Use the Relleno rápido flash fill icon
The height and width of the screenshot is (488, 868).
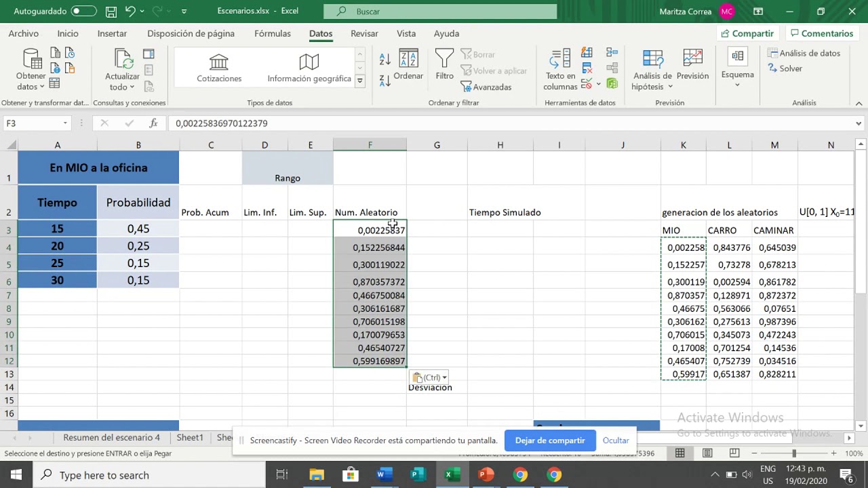point(587,52)
